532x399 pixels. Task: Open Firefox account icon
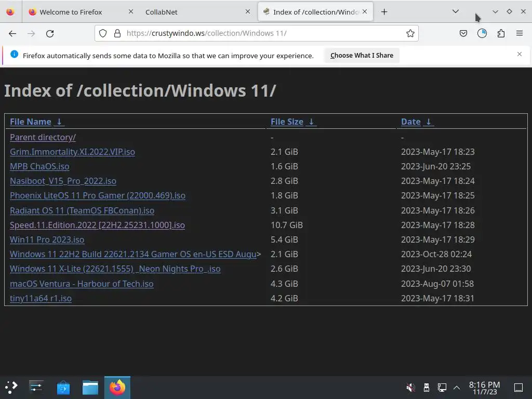pyautogui.click(x=482, y=33)
